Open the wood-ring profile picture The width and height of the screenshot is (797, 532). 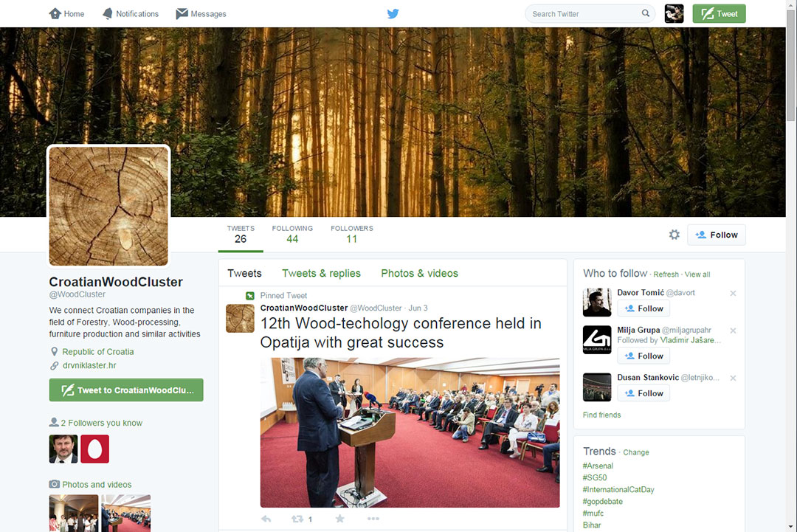click(x=108, y=206)
